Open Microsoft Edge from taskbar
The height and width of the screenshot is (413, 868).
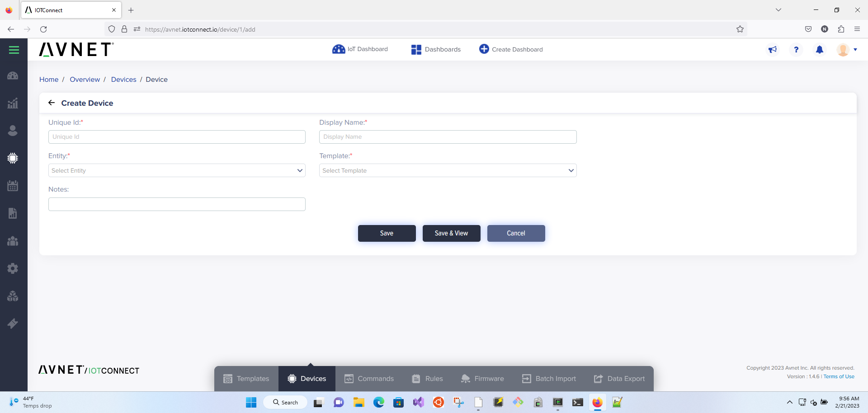click(379, 402)
